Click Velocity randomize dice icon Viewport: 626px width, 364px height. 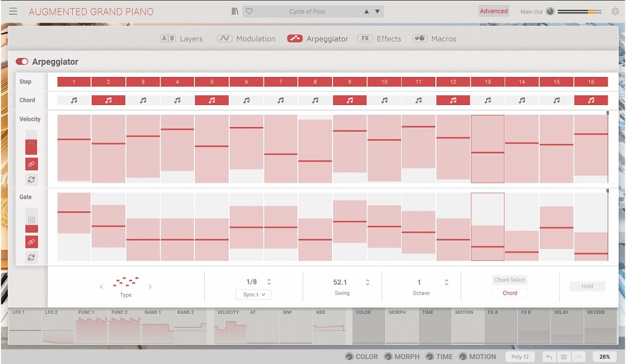point(31,143)
